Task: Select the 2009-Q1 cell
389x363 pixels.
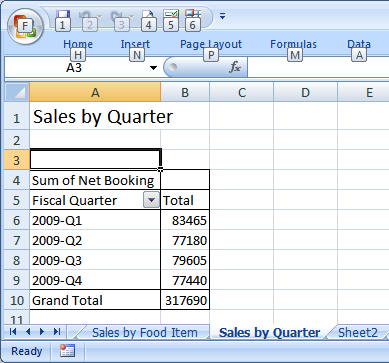Action: point(95,220)
